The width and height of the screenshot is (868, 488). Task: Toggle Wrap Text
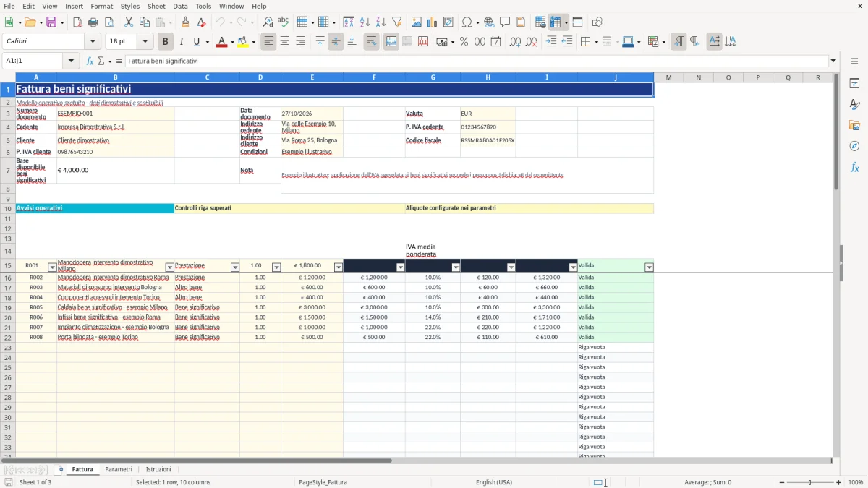pyautogui.click(x=371, y=42)
